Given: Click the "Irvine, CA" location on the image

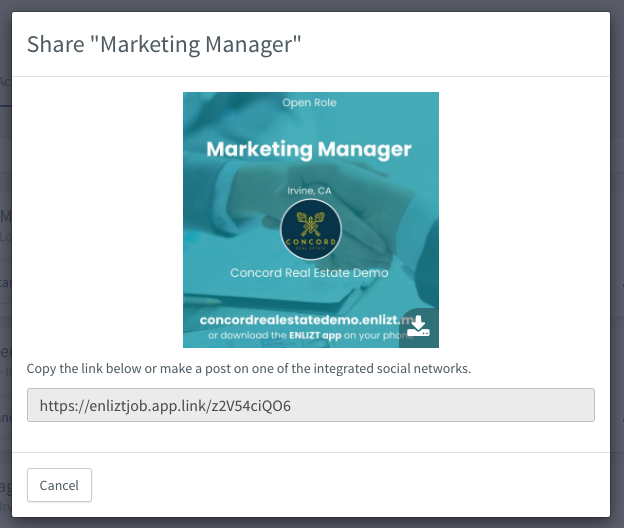Looking at the screenshot, I should click(x=309, y=191).
